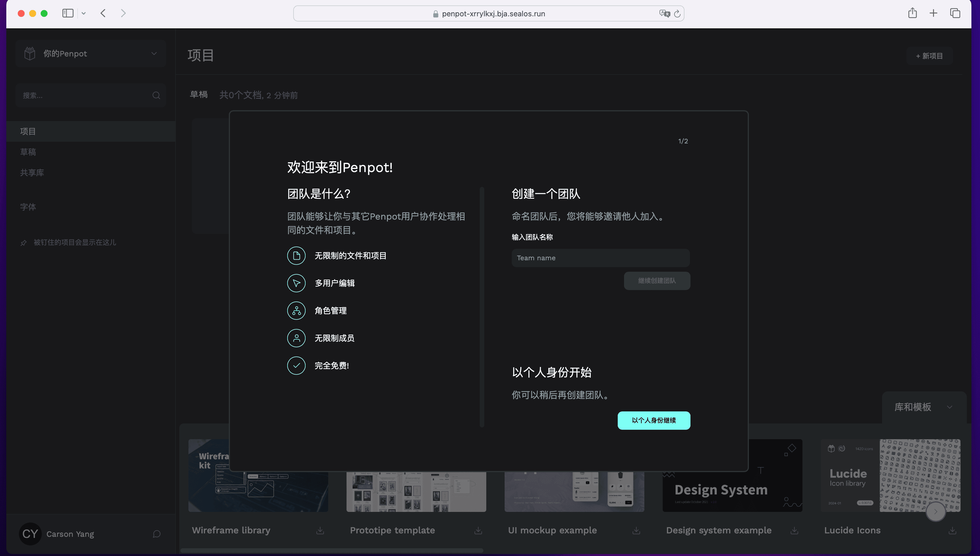980x556 pixels.
Task: Click the 1/2 step indicator
Action: (683, 141)
